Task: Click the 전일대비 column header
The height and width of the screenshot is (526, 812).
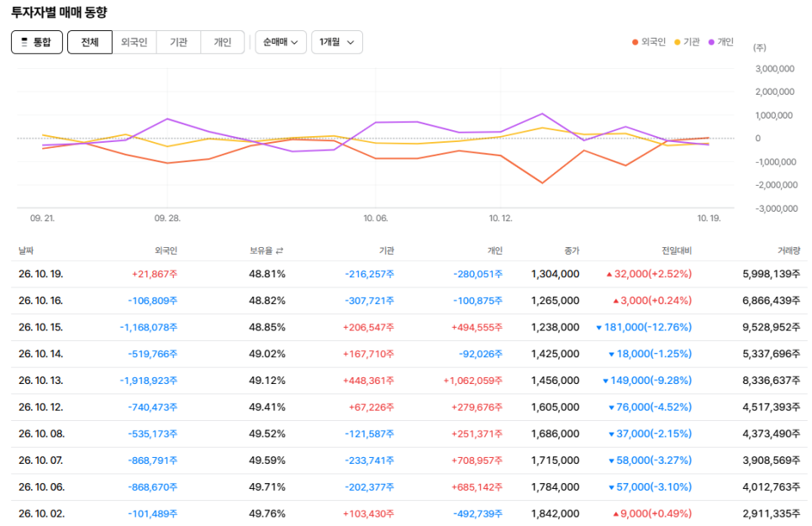Action: point(677,250)
